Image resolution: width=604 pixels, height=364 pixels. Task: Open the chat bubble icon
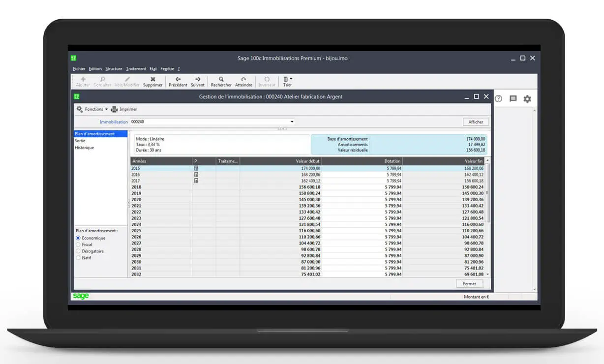tap(513, 99)
